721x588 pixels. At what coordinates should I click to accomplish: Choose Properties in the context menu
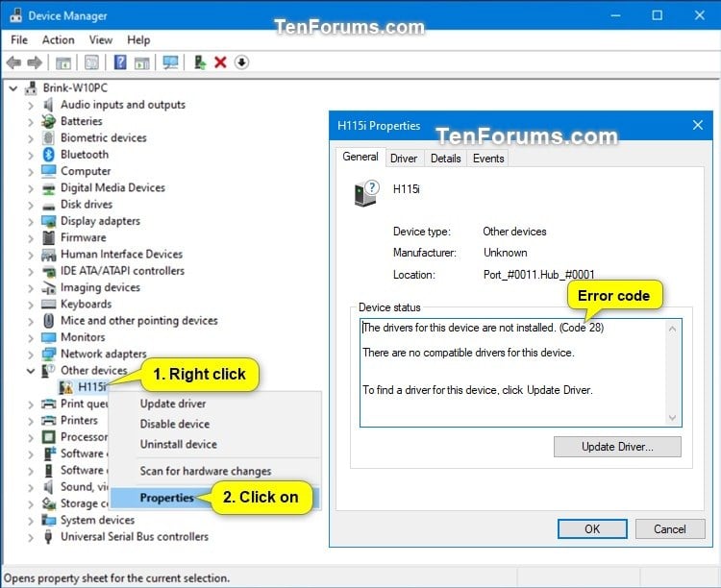[167, 498]
